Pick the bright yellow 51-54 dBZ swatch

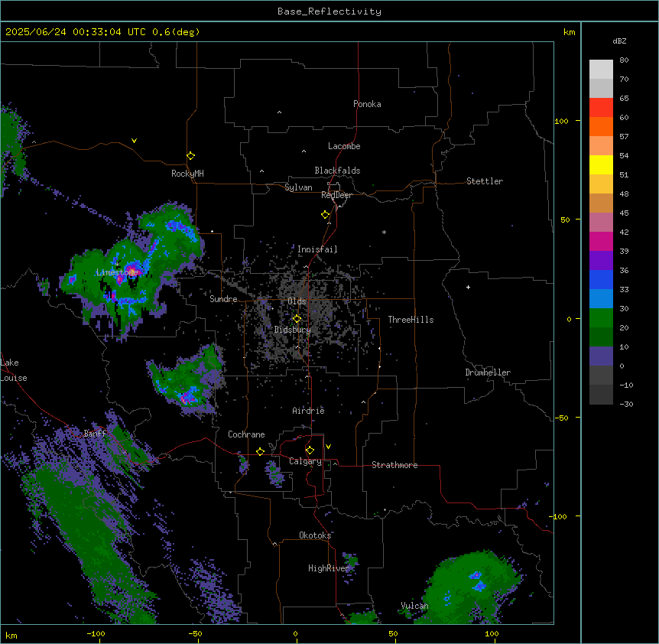point(601,164)
